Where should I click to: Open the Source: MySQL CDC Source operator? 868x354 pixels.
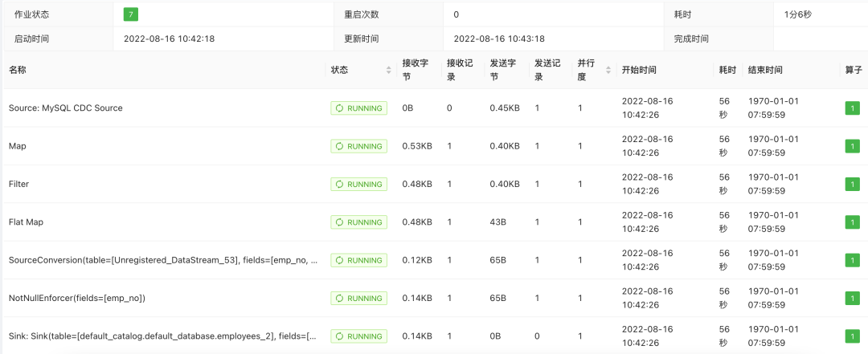[x=65, y=108]
